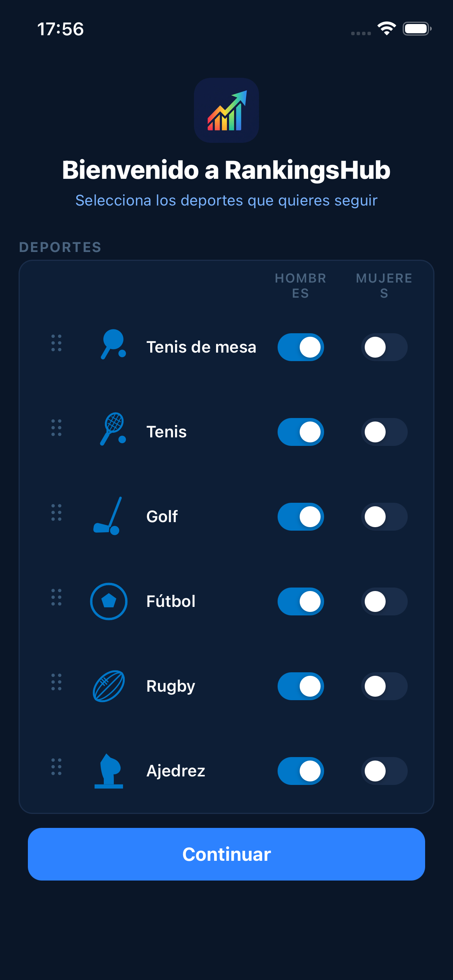This screenshot has height=980, width=453.
Task: Tap the Hombres column header
Action: point(300,286)
